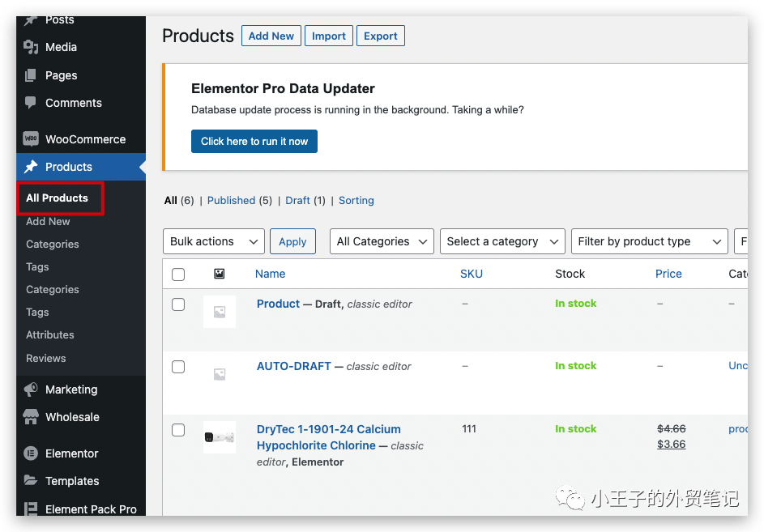Screen dimensions: 764x532
Task: Sort by the Price column header
Action: point(668,274)
